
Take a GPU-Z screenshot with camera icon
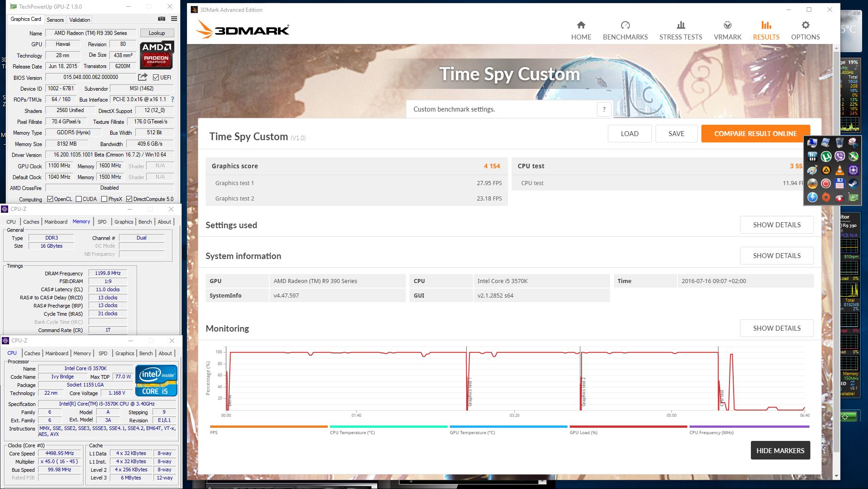pyautogui.click(x=161, y=19)
